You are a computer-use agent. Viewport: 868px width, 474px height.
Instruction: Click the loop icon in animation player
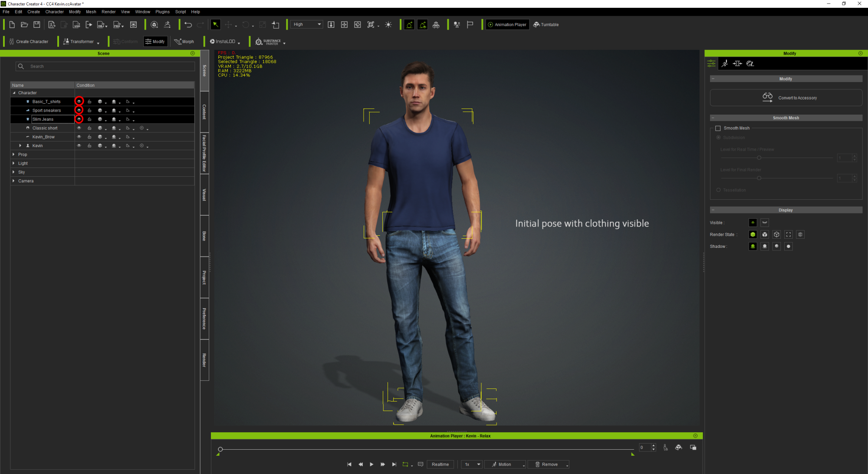click(405, 464)
